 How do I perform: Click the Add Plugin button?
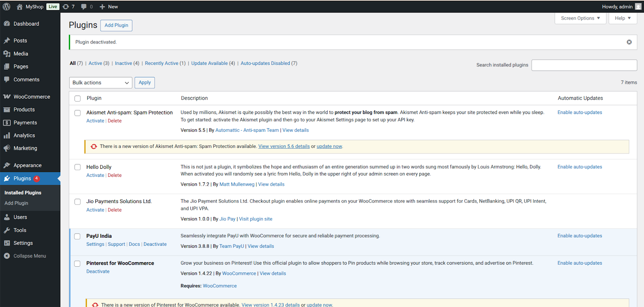tap(116, 25)
